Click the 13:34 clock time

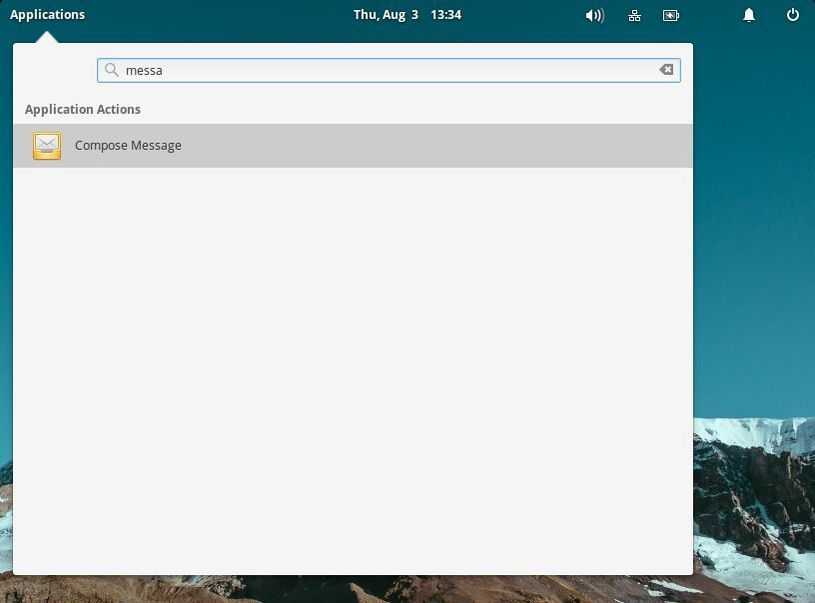coord(446,15)
